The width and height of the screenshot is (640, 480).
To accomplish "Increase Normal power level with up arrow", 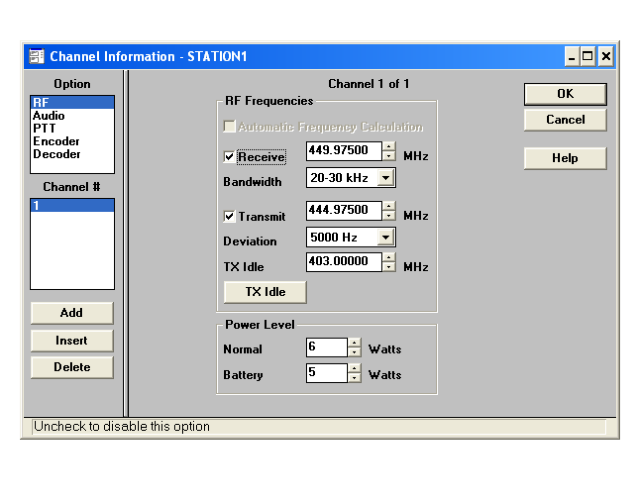I will [354, 343].
